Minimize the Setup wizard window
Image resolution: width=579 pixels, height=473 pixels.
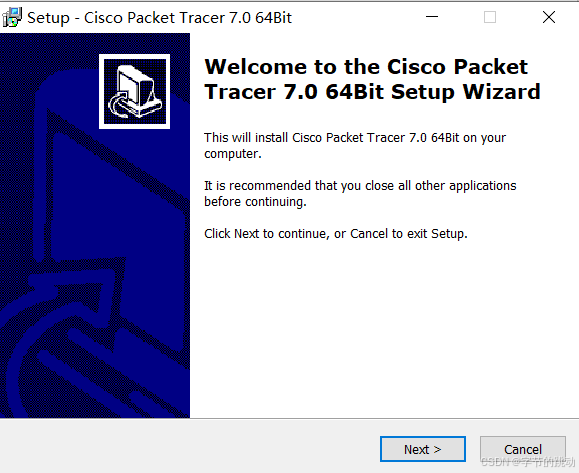pos(432,17)
